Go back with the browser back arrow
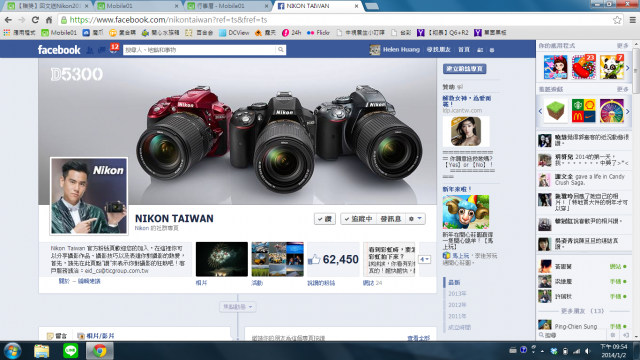The height and width of the screenshot is (360, 640). 8,20
